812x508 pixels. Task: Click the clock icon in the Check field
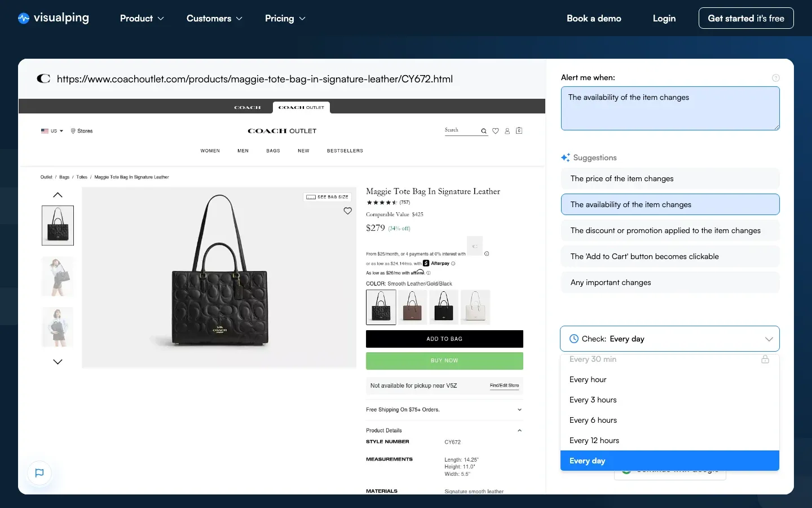(574, 339)
